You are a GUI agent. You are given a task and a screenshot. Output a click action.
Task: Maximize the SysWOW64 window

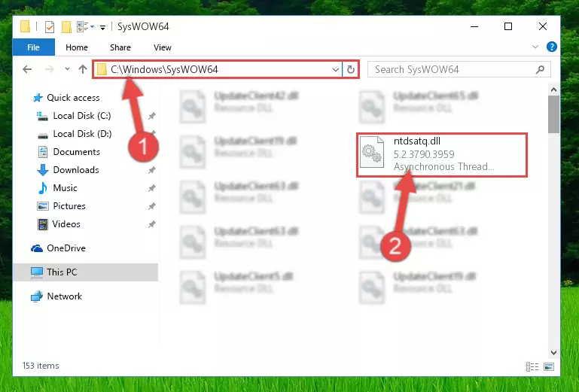[x=508, y=26]
